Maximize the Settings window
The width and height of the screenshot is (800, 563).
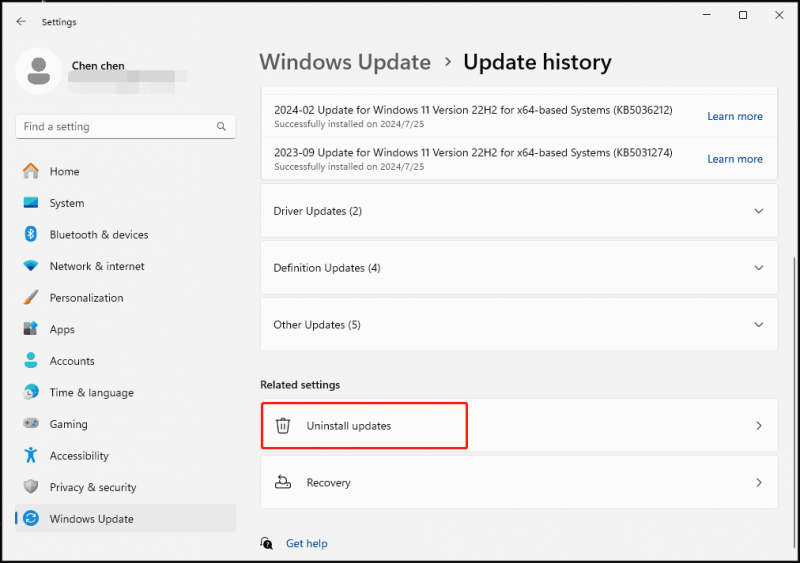(743, 15)
